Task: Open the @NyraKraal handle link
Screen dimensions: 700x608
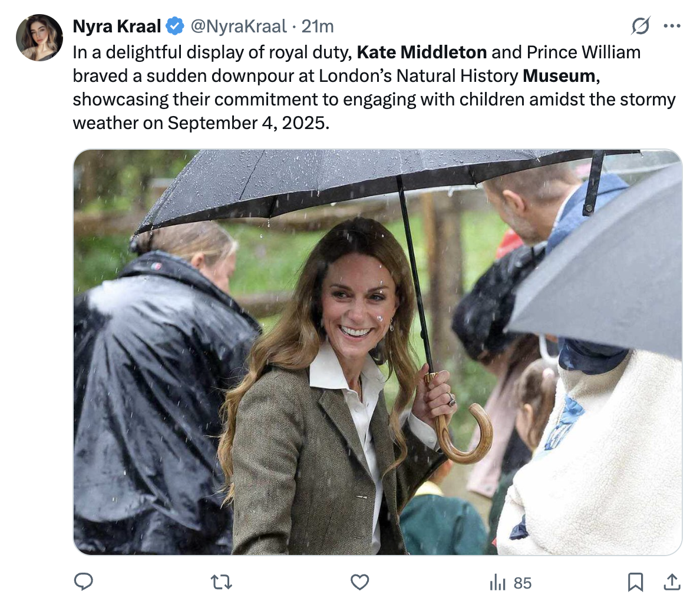Action: (x=239, y=26)
